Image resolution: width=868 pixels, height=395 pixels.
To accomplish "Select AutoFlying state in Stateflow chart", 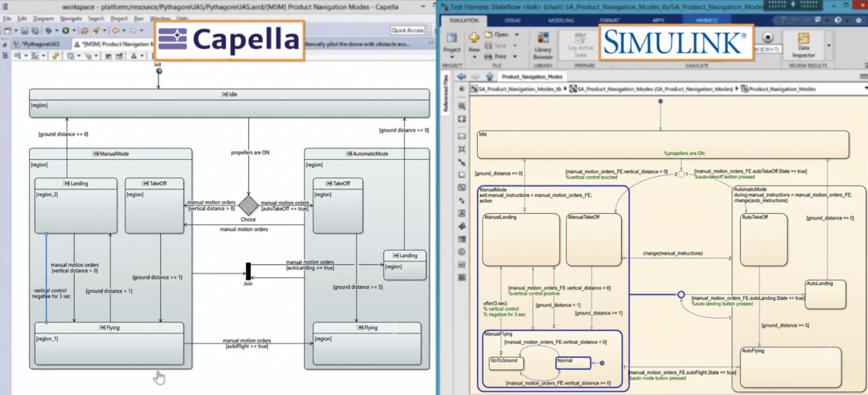I will [x=791, y=367].
